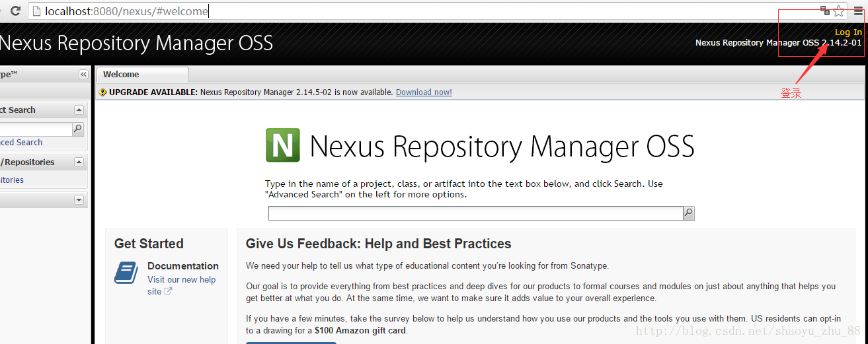This screenshot has width=868, height=344.
Task: Click the Get Started heading
Action: pos(149,244)
